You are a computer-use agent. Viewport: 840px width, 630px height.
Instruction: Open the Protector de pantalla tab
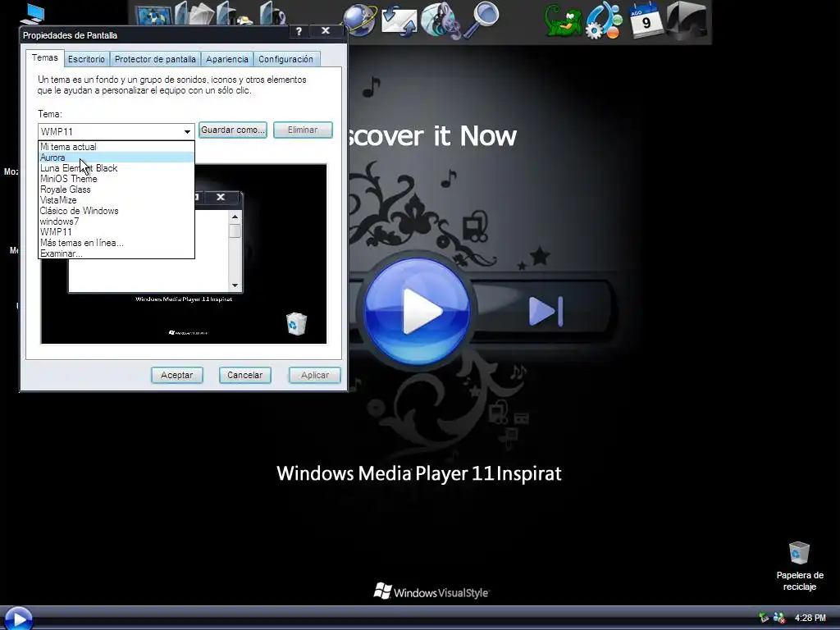(x=155, y=59)
